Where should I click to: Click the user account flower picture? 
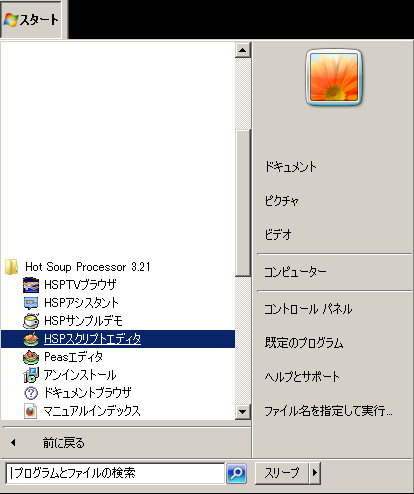coord(334,77)
